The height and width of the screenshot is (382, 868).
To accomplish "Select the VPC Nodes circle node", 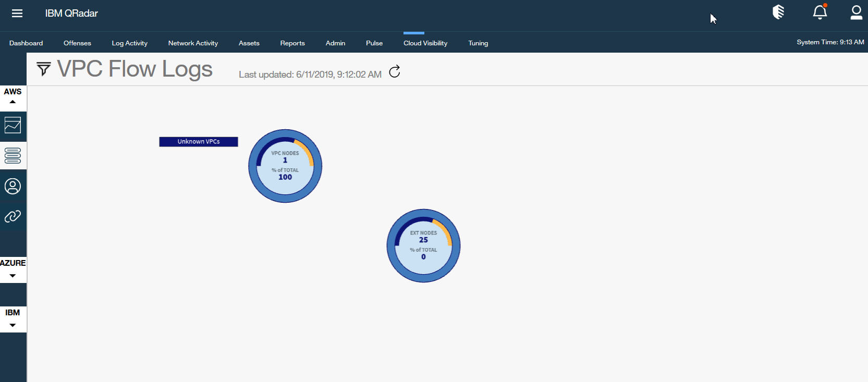I will (x=285, y=166).
